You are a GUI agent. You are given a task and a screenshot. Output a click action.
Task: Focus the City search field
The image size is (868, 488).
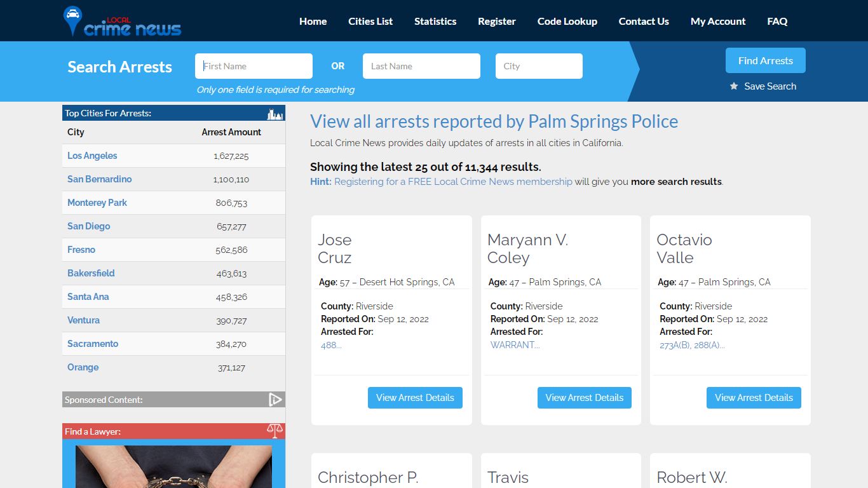point(539,66)
